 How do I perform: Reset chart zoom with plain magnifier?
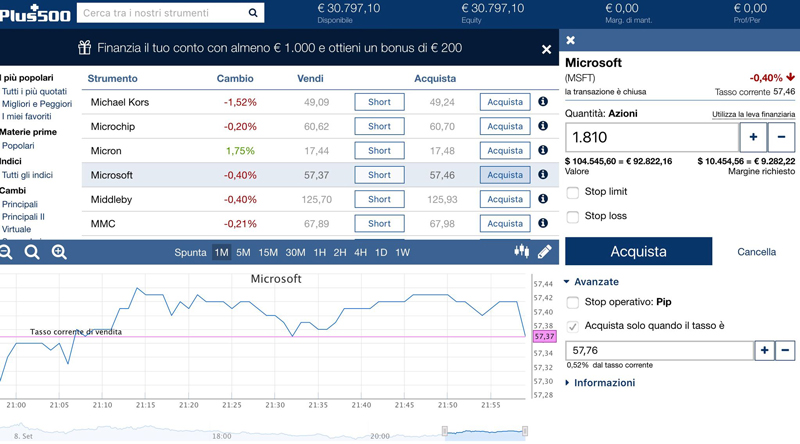coord(32,252)
